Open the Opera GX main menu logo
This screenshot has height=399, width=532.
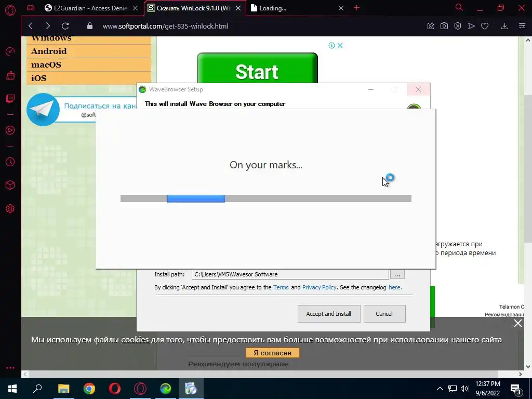pyautogui.click(x=10, y=10)
